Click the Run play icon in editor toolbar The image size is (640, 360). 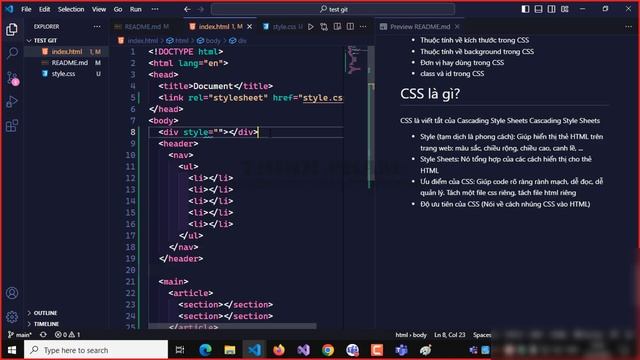click(311, 27)
